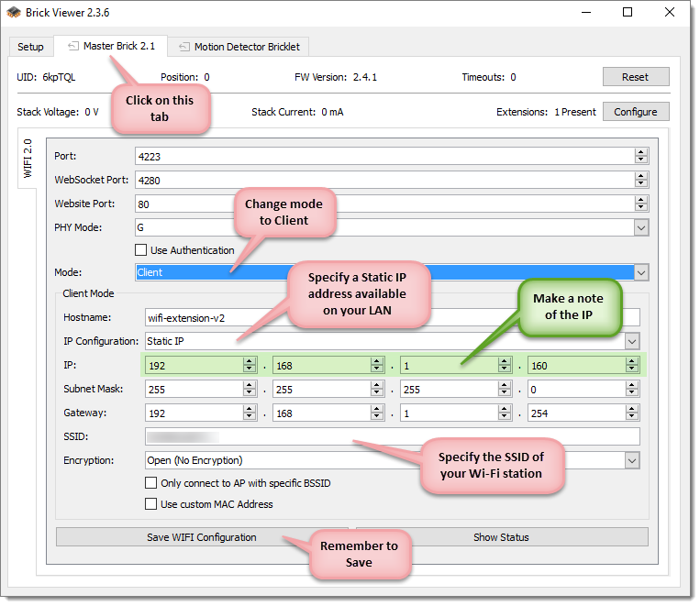Switch to Master Brick 2.1 tab
700x606 pixels.
click(111, 46)
